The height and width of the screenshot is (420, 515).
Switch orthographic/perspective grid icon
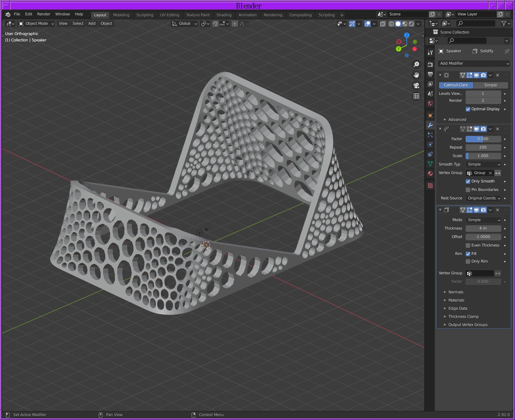coord(416,96)
